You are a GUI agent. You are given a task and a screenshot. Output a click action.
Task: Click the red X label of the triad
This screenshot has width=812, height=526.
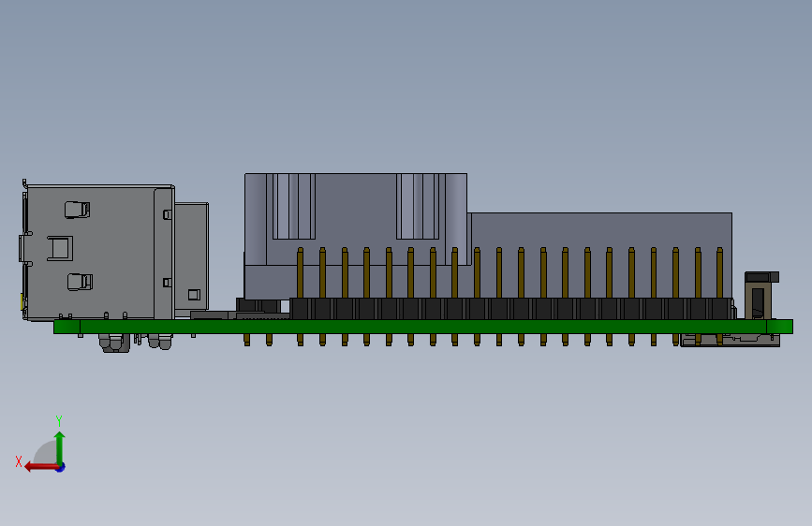tap(19, 461)
